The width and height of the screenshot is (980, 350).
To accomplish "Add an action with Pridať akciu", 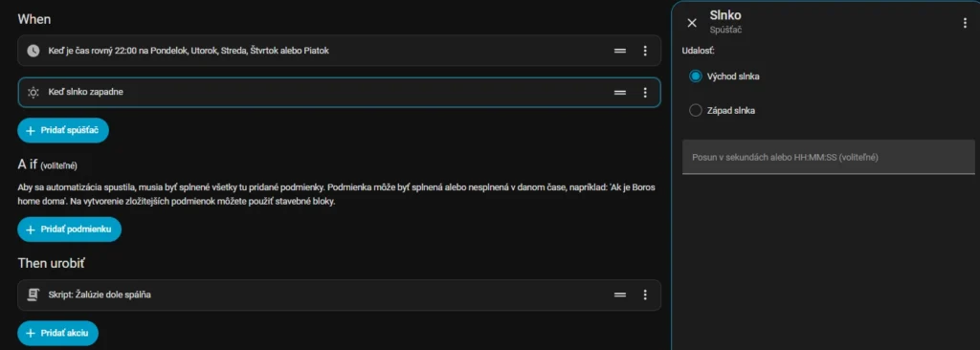I will [58, 334].
